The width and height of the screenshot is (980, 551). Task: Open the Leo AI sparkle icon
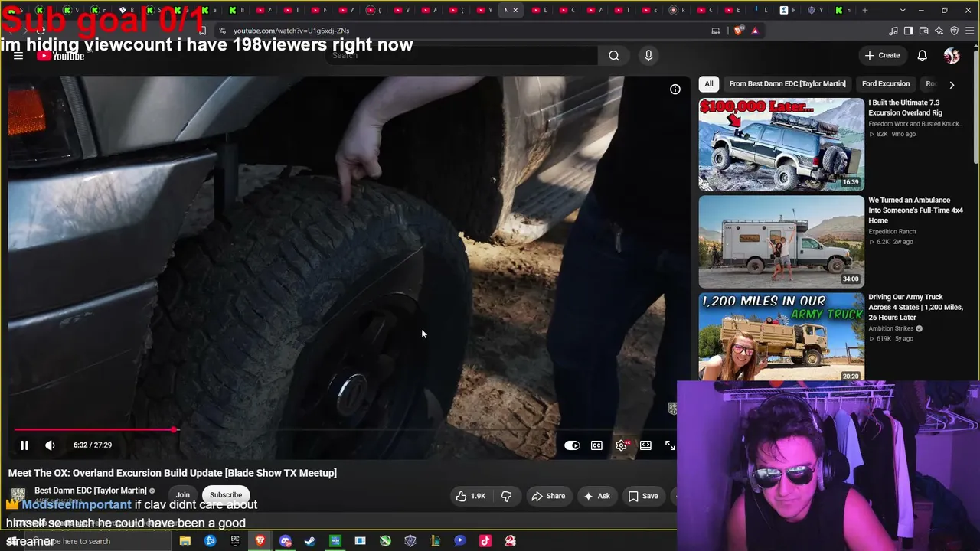point(939,31)
